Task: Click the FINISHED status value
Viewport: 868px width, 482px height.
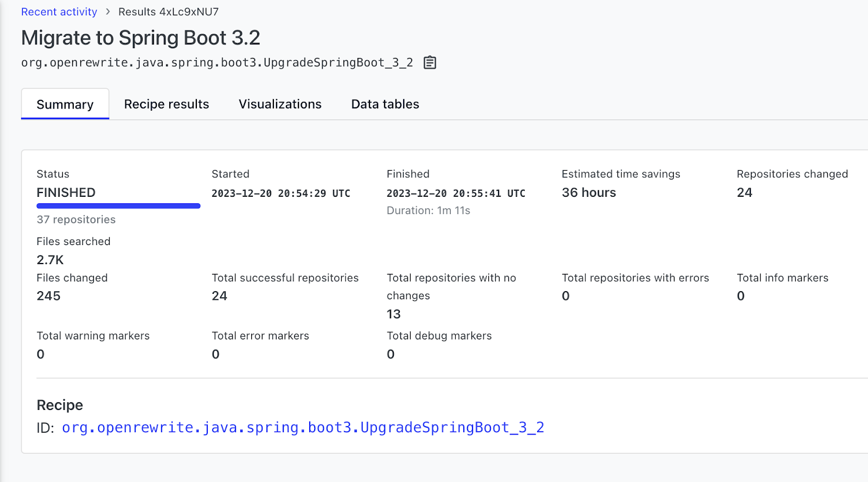Action: pyautogui.click(x=66, y=192)
